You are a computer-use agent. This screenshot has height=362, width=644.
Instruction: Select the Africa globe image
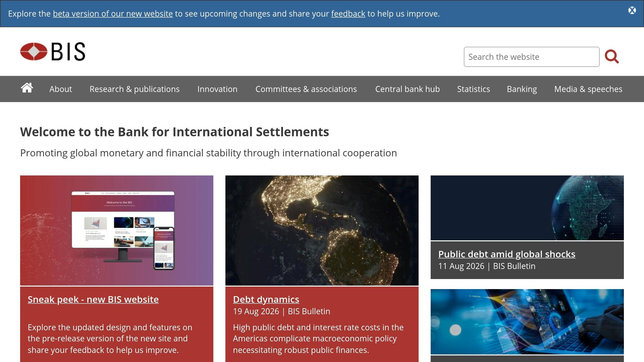(527, 208)
